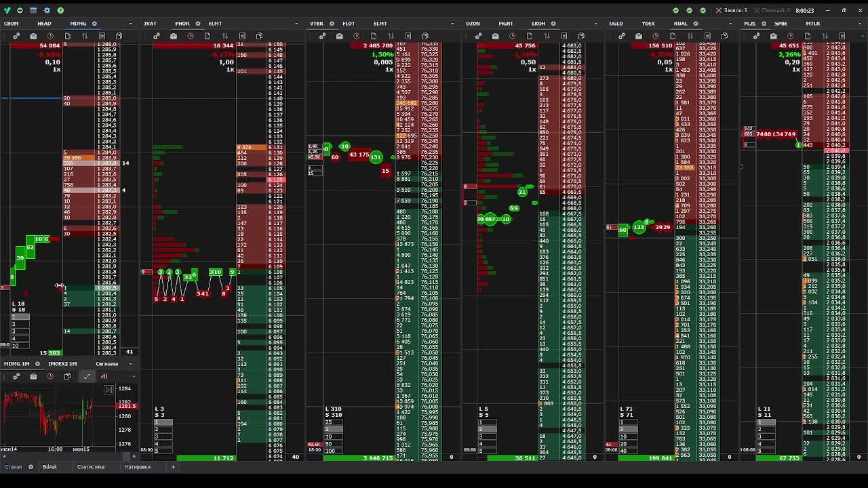The width and height of the screenshot is (868, 488).
Task: Open the workspace layout table icon
Action: (x=33, y=10)
